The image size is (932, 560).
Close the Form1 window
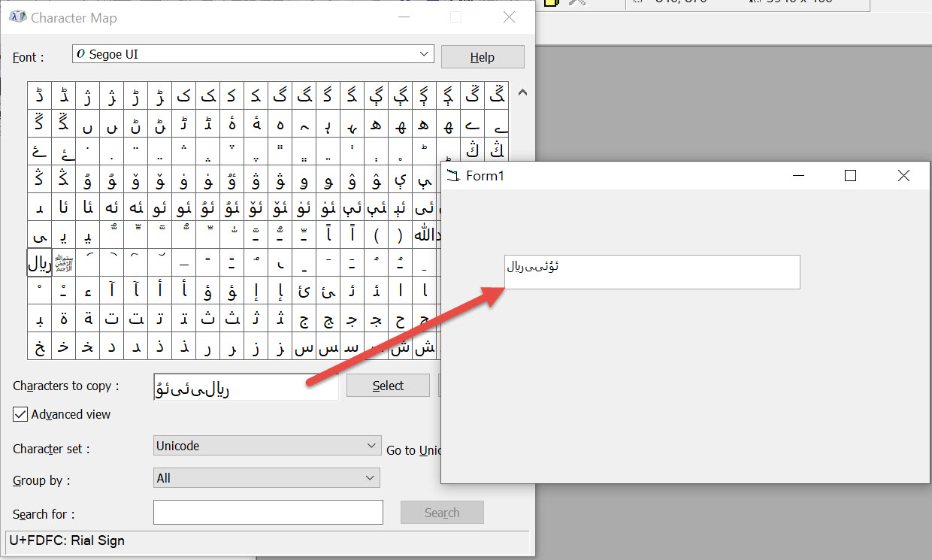[903, 176]
